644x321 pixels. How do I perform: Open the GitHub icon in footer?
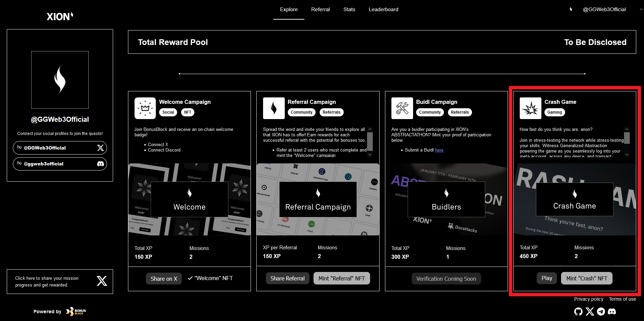(578, 312)
